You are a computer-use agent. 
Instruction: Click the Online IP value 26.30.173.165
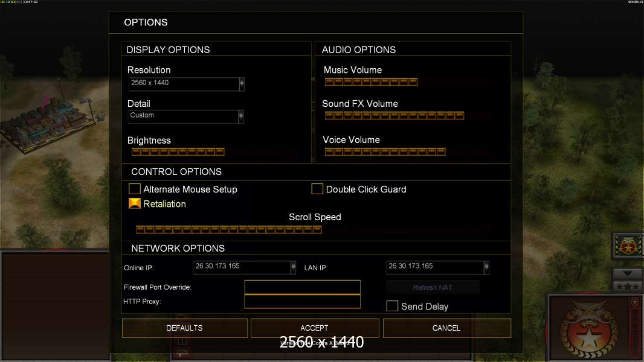click(217, 265)
